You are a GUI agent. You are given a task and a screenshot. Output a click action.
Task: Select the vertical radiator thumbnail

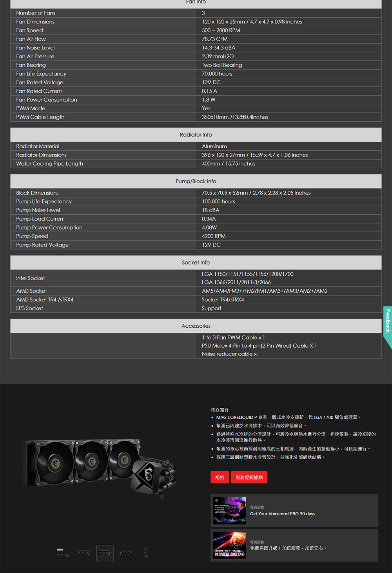(146, 553)
